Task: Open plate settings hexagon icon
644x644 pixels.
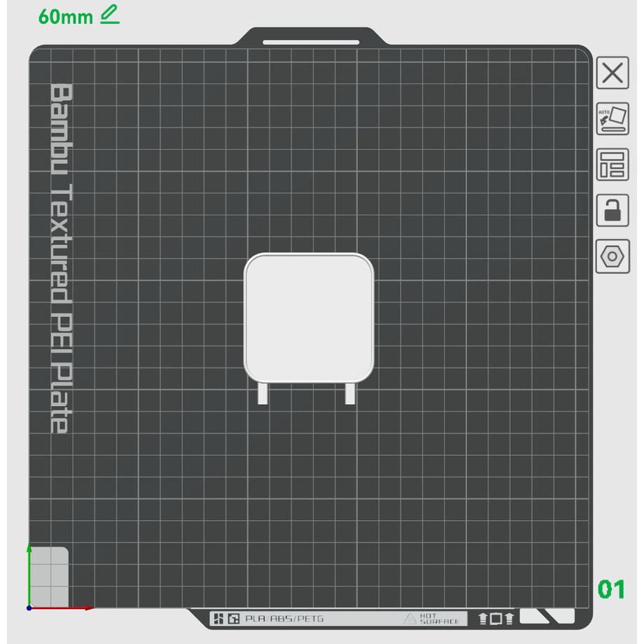Action: 612,256
